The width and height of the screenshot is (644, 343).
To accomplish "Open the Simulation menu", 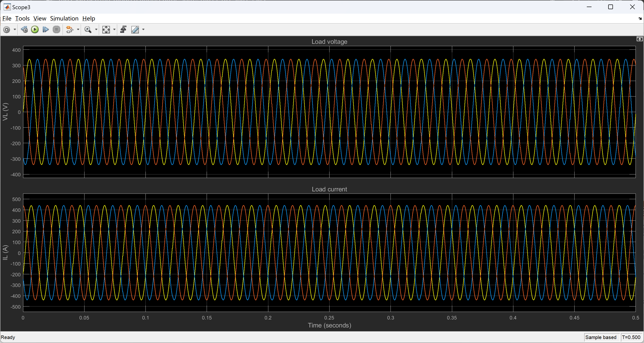I will pos(64,19).
